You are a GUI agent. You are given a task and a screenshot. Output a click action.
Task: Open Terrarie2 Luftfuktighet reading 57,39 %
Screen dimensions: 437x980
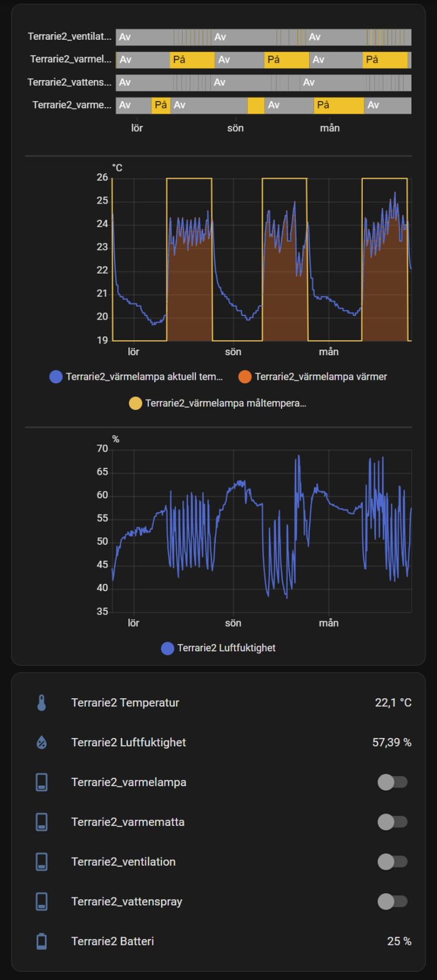coord(392,742)
